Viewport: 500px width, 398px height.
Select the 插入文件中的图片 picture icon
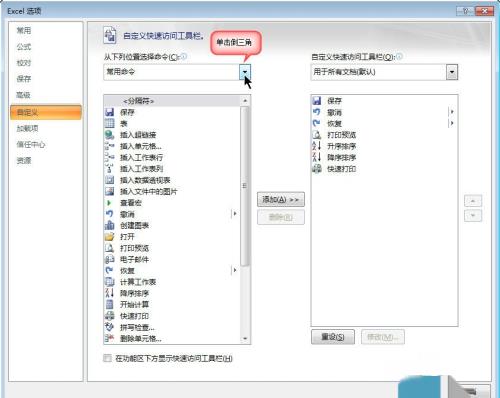[109, 191]
